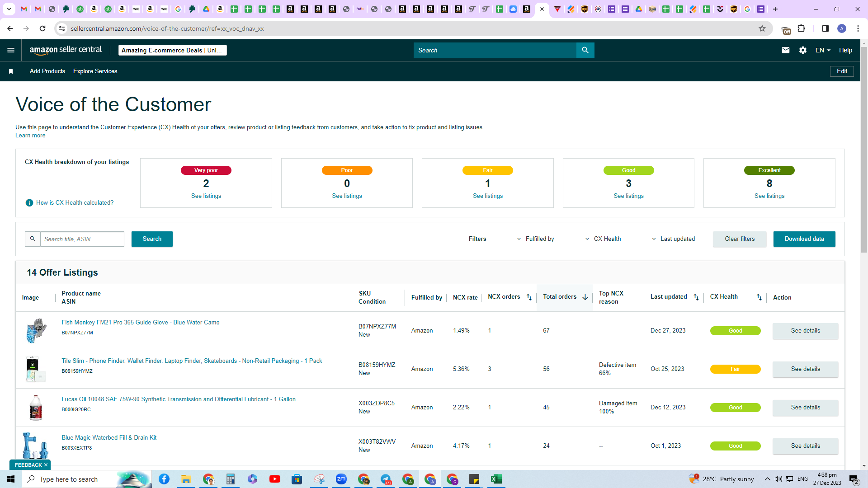868x488 pixels.
Task: Open the Last updated filter dropdown
Action: pyautogui.click(x=673, y=239)
